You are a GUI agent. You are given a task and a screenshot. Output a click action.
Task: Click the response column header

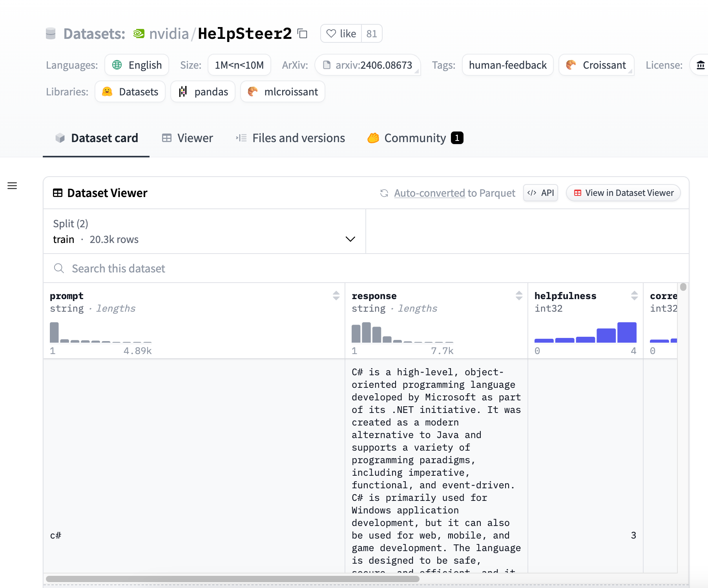point(374,296)
